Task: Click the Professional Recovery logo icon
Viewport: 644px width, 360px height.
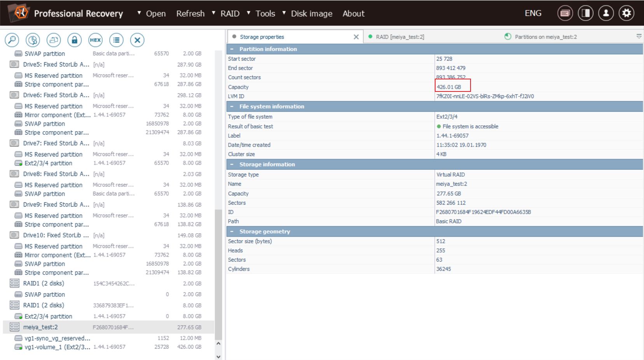Action: [19, 13]
